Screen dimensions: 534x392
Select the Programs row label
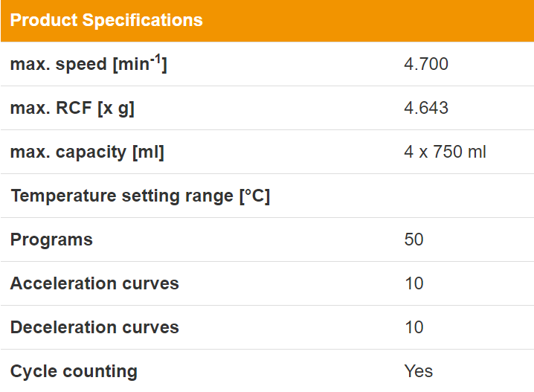[51, 240]
